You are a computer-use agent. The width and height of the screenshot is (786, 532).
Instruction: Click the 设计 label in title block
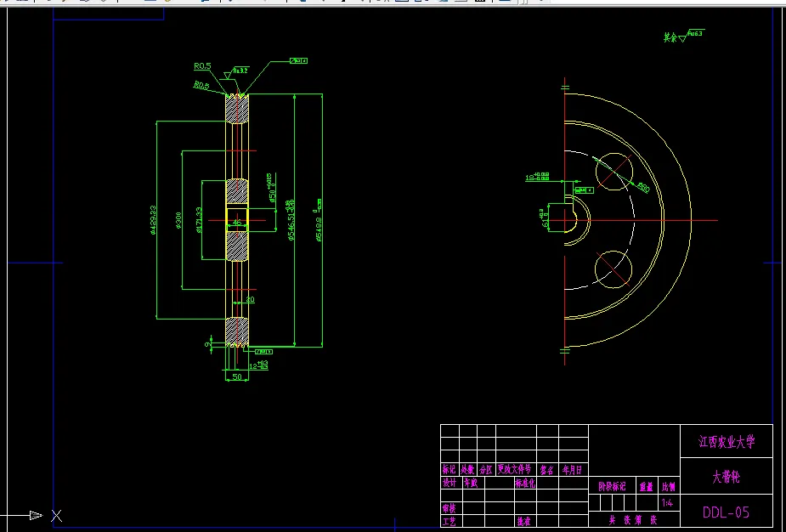click(x=450, y=483)
